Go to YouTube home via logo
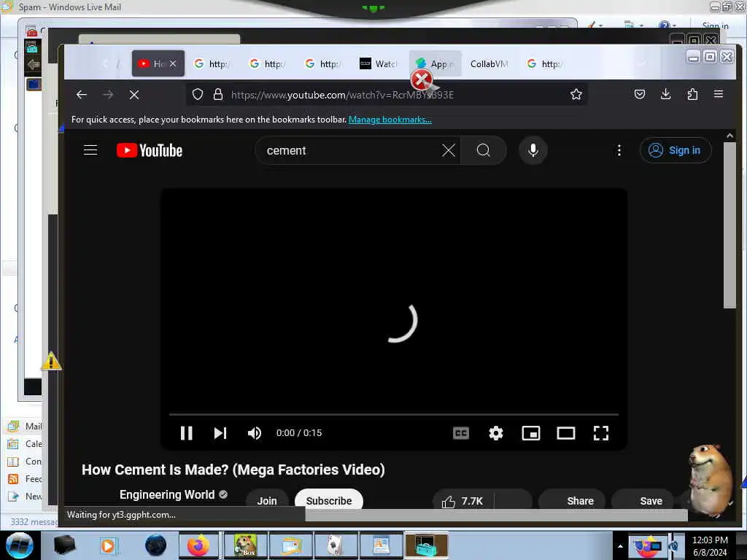The height and width of the screenshot is (560, 747). point(150,150)
